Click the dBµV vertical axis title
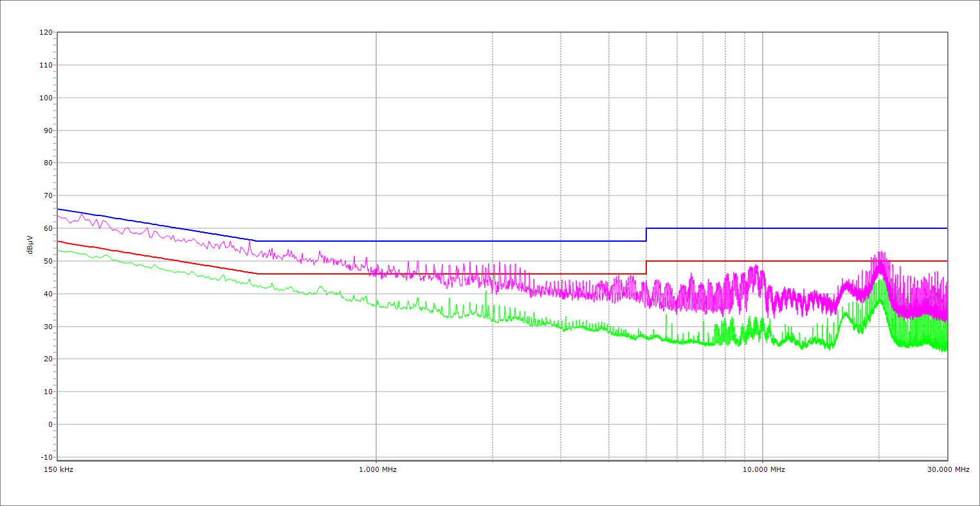 pyautogui.click(x=30, y=244)
